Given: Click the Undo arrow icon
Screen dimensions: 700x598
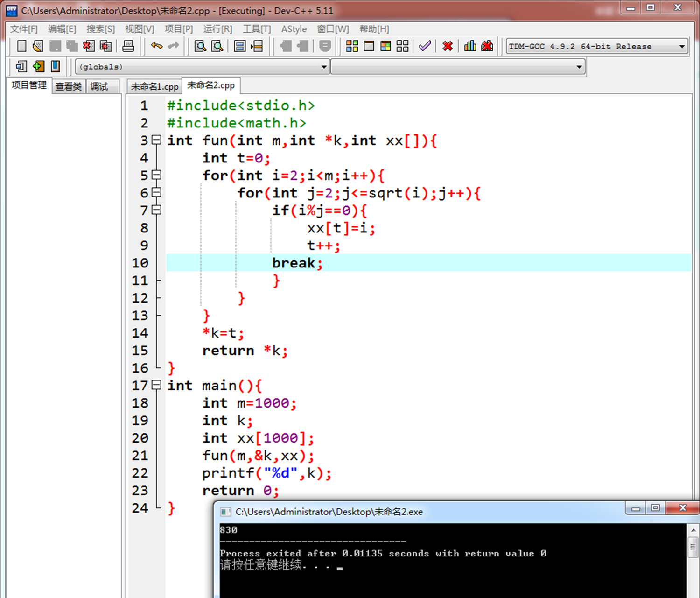Looking at the screenshot, I should point(156,46).
